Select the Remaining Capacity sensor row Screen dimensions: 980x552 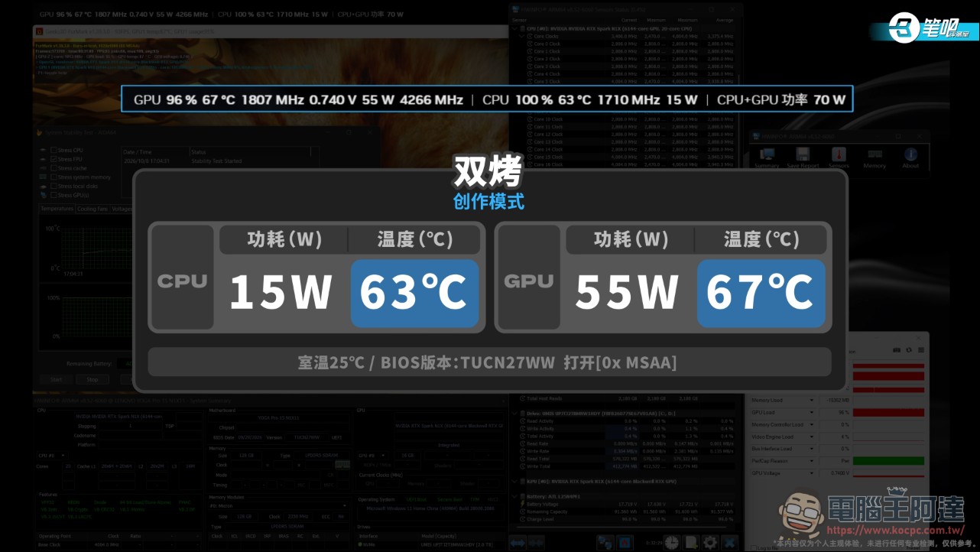[x=627, y=511]
